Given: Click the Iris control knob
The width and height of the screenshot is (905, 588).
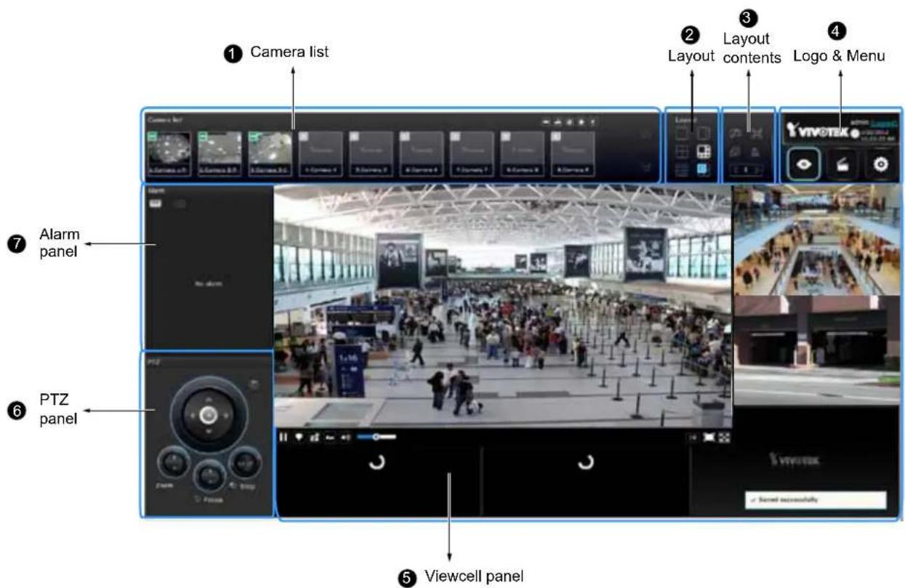Looking at the screenshot, I should tap(245, 462).
